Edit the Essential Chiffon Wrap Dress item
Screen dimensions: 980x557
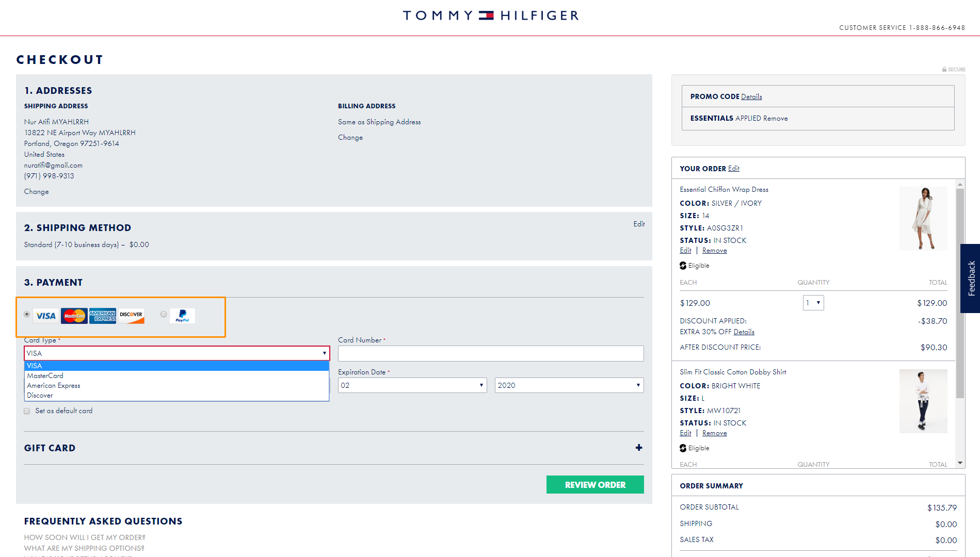tap(685, 251)
